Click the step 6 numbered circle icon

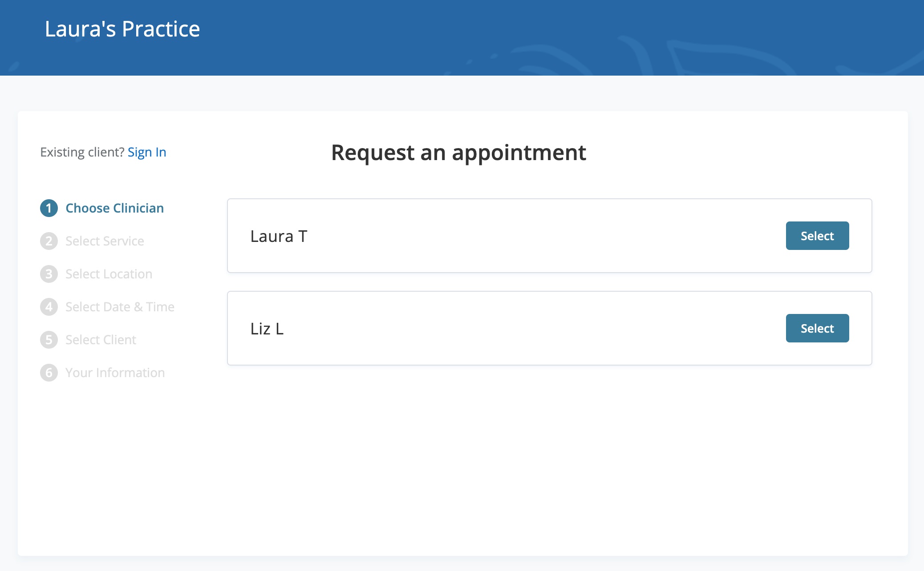[x=49, y=372]
